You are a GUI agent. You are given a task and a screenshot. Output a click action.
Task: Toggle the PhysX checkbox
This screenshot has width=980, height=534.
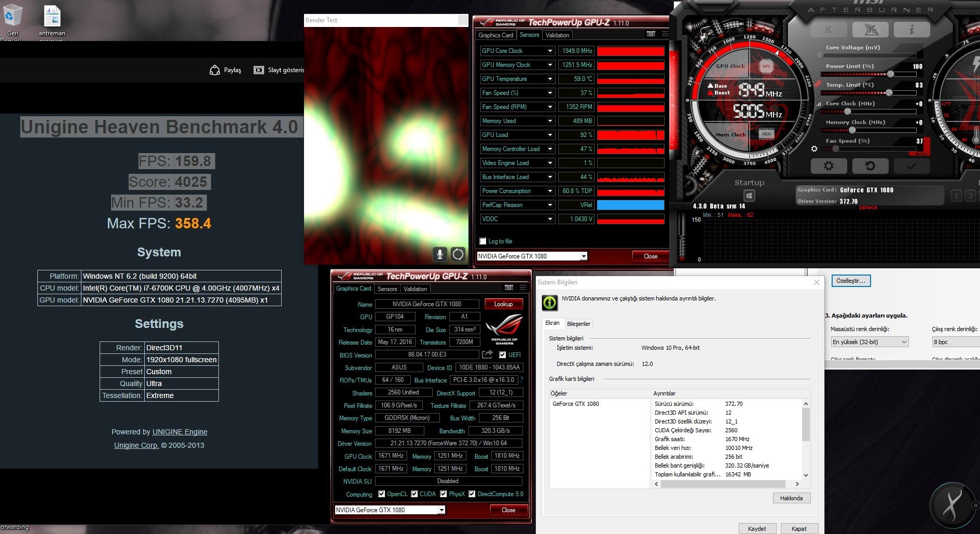pyautogui.click(x=444, y=494)
